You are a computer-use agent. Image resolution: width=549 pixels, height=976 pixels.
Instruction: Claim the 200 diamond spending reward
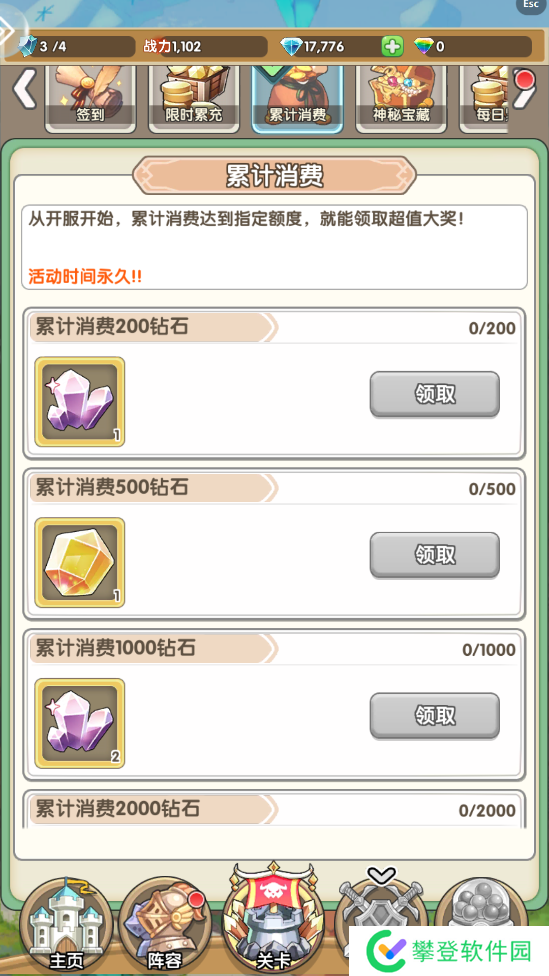click(x=434, y=394)
